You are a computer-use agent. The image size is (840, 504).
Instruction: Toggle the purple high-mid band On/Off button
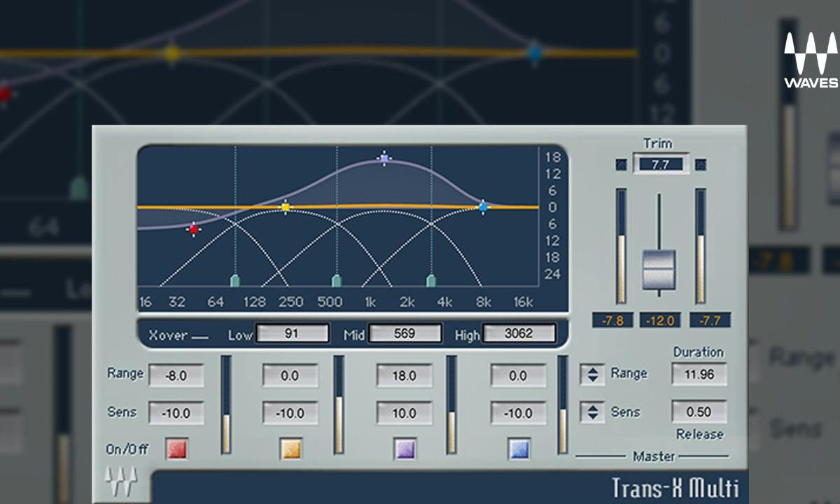tap(405, 449)
